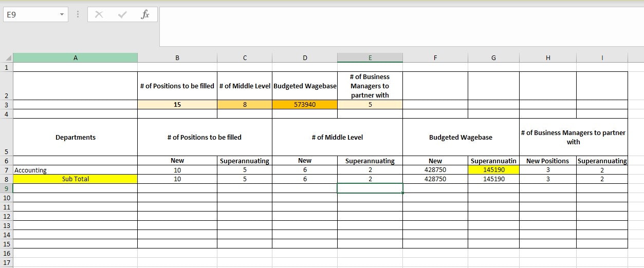The height and width of the screenshot is (268, 644).
Task: Click the selected empty cell E9
Action: click(x=370, y=188)
